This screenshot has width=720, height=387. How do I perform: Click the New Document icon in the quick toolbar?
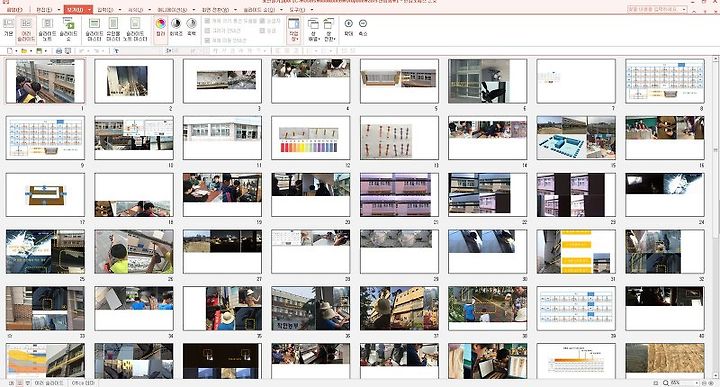tap(10, 51)
